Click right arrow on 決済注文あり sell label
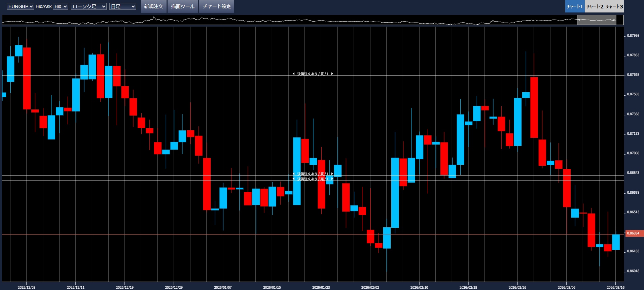644x290 pixels. [332, 179]
